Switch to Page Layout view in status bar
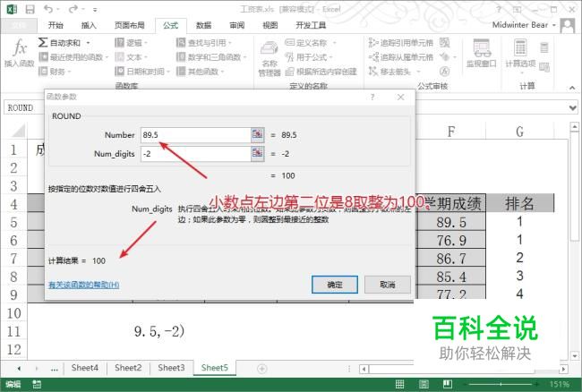 click(424, 384)
